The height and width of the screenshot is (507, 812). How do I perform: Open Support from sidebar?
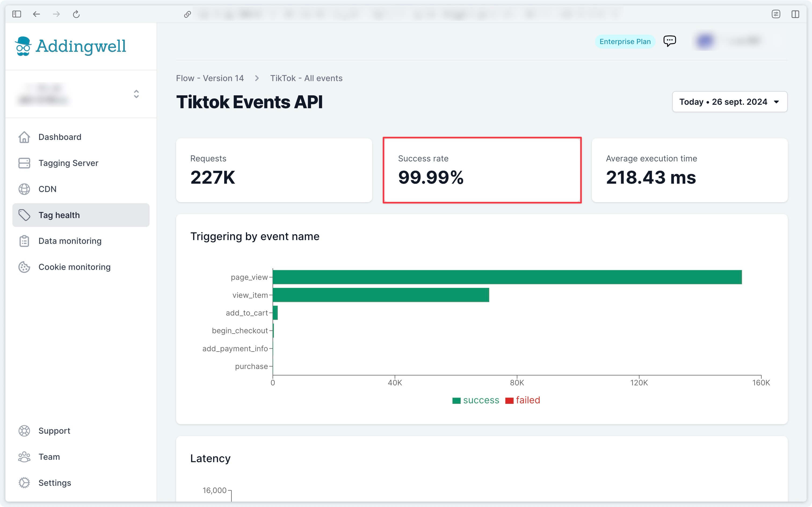click(x=81, y=431)
